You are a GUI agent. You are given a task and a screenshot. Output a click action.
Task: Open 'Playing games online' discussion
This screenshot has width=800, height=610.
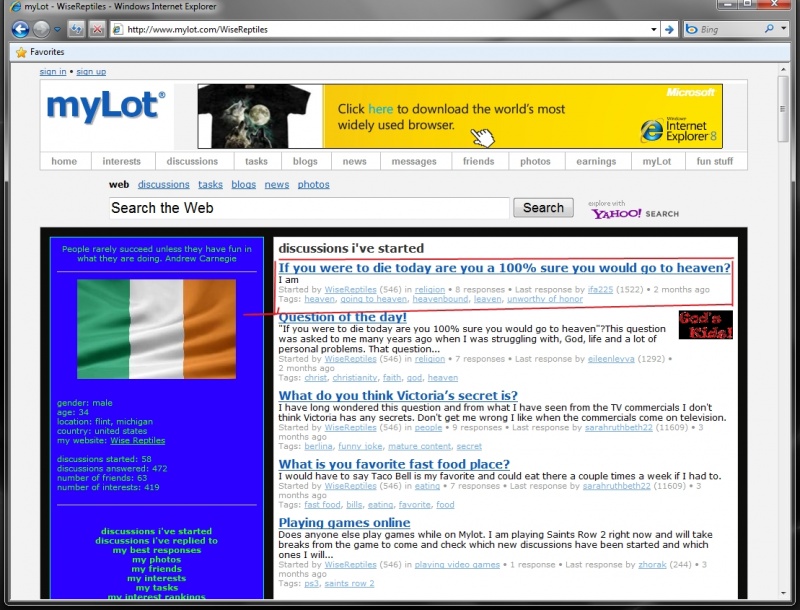click(x=344, y=523)
